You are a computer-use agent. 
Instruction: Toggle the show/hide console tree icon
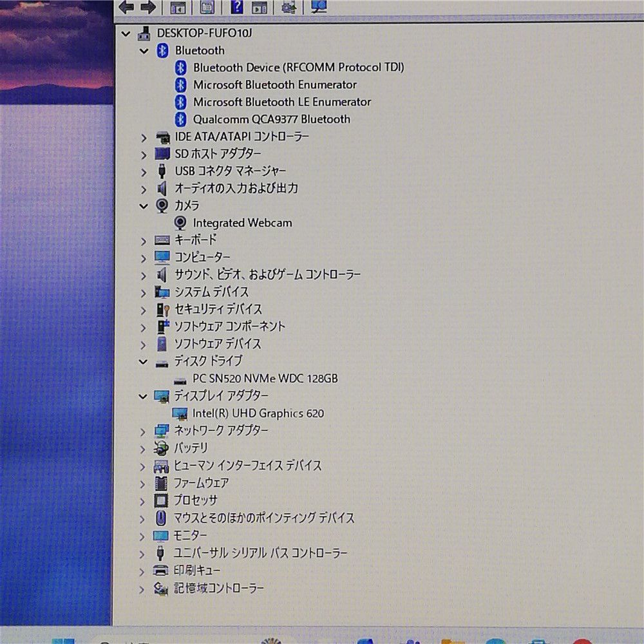tap(178, 8)
